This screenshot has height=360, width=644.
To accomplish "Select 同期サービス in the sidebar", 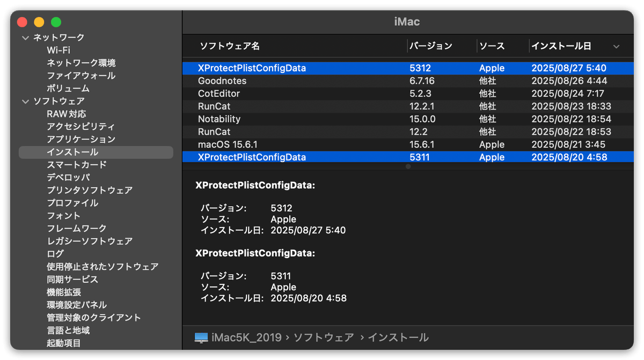I will [72, 280].
